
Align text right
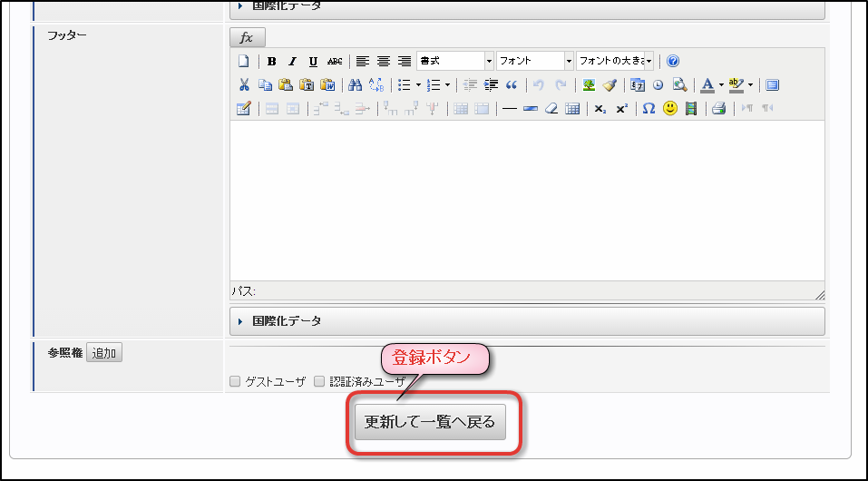[x=405, y=62]
